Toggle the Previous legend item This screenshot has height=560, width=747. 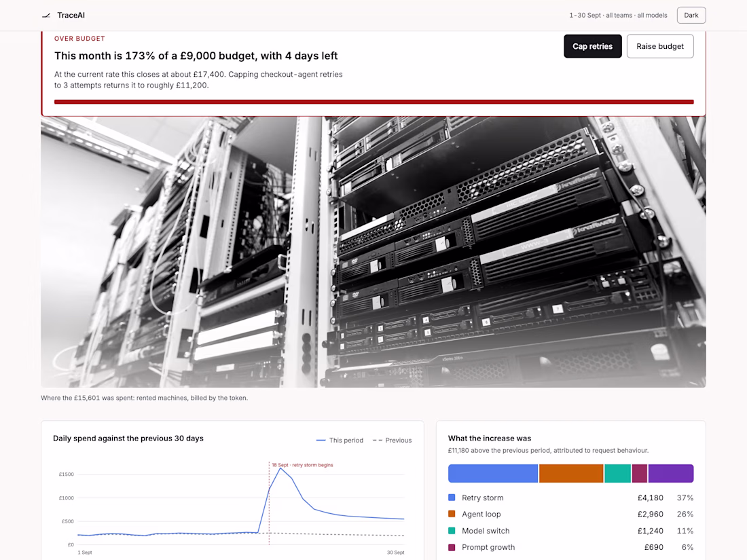coord(392,441)
